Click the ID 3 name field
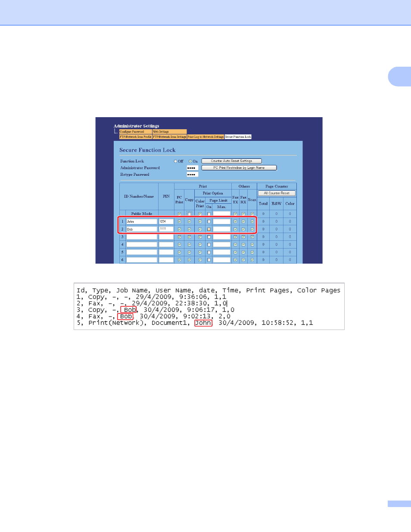The width and height of the screenshot is (411, 532). (141, 237)
